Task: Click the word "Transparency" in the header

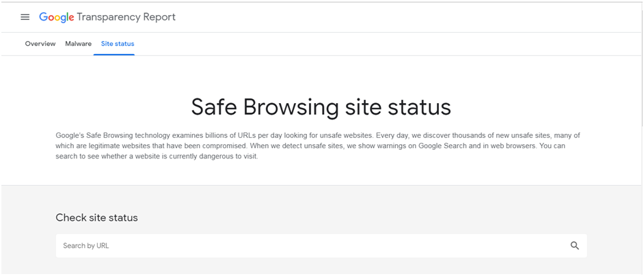Action: click(x=108, y=18)
